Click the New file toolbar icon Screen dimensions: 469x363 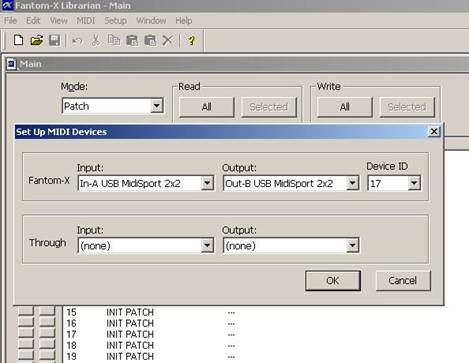pyautogui.click(x=18, y=40)
